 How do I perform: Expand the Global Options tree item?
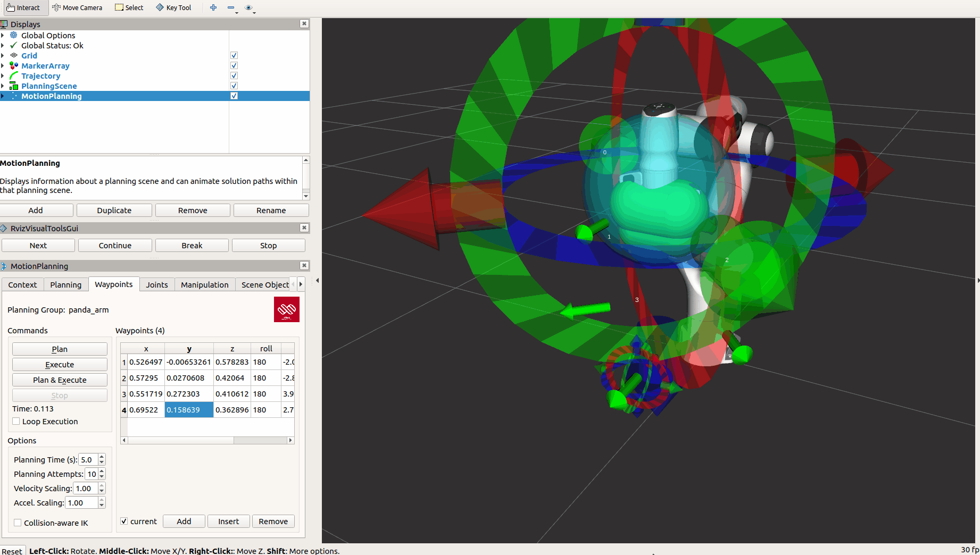(x=3, y=35)
